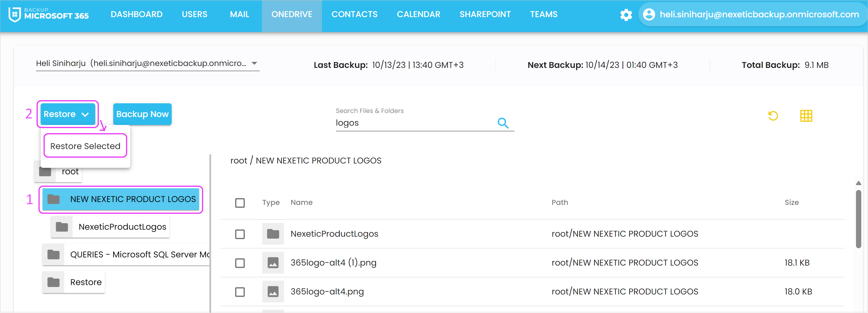Go to the SHAREPOINT tab
Viewport: 868px width, 313px height.
coord(485,14)
